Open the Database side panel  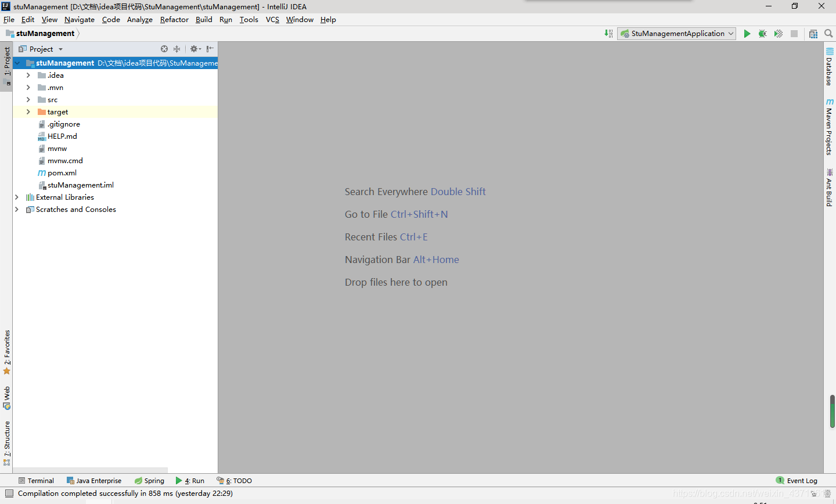pos(830,66)
